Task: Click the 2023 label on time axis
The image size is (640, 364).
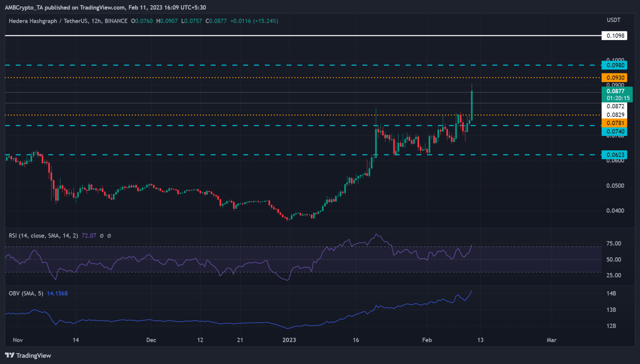Action: click(x=289, y=340)
